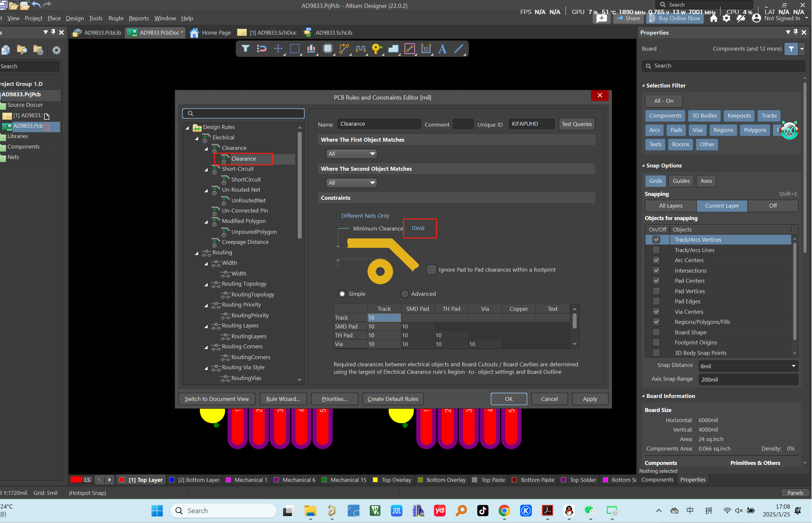Select the Place String text tool
The width and height of the screenshot is (812, 523).
[442, 49]
